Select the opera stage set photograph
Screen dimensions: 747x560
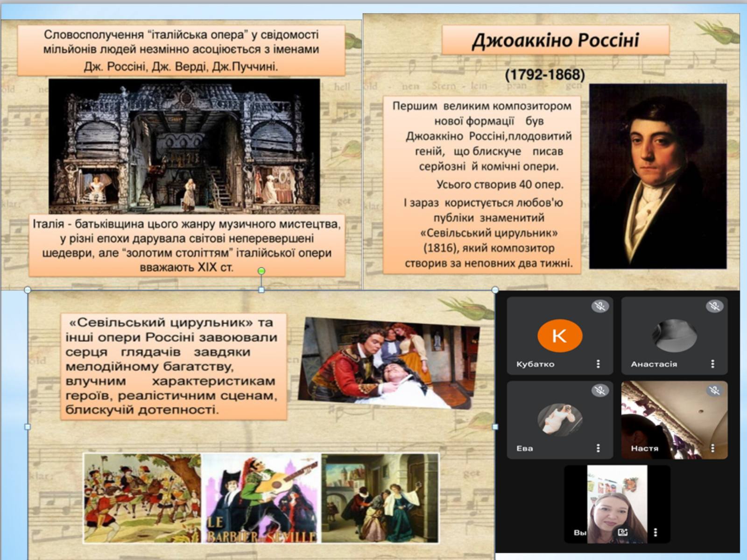coord(184,146)
